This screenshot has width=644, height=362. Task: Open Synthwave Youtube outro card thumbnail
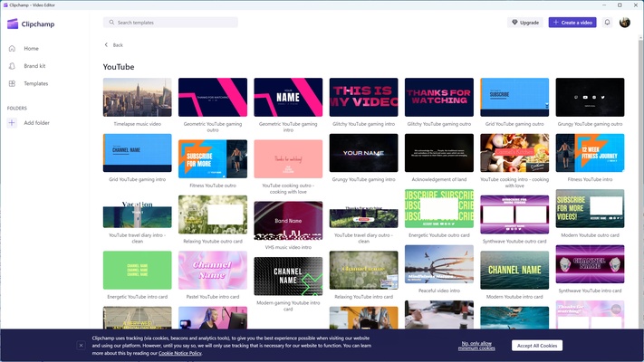514,214
